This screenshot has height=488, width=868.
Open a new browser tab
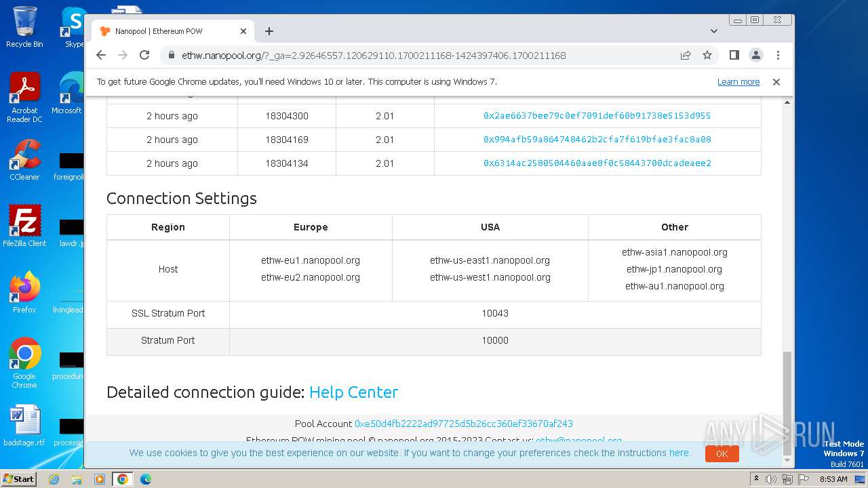(269, 31)
